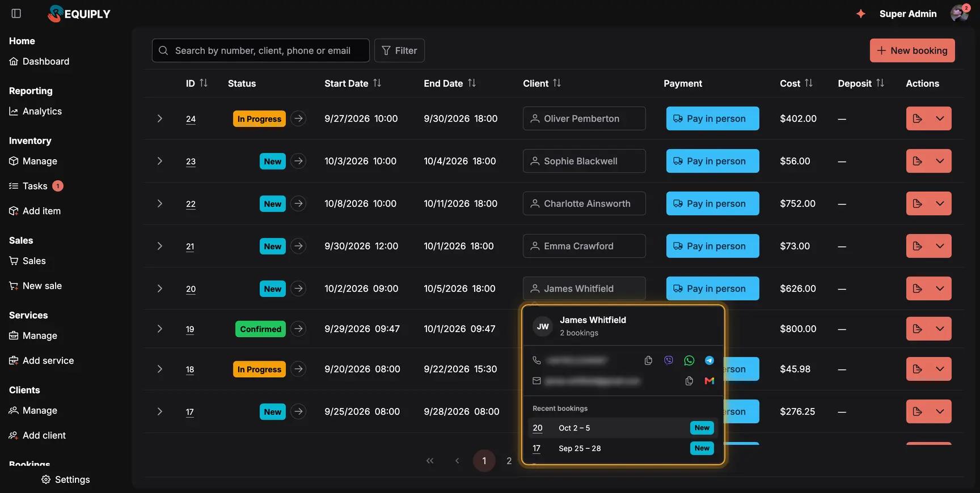Image resolution: width=980 pixels, height=493 pixels.
Task: Open Dashboard in sidebar
Action: point(39,61)
